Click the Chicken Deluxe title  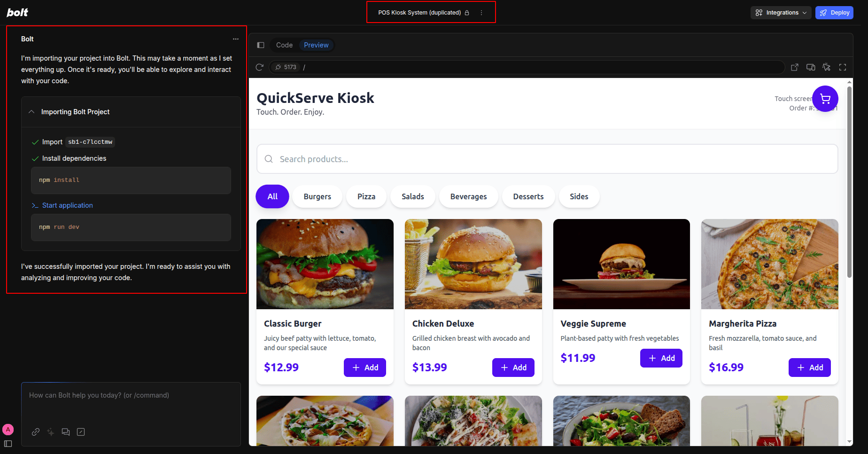click(x=443, y=324)
